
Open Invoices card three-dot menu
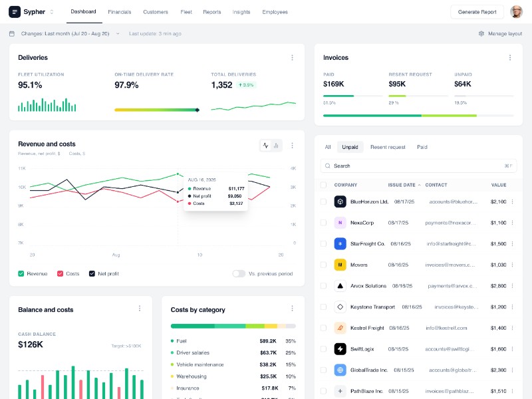(x=510, y=58)
